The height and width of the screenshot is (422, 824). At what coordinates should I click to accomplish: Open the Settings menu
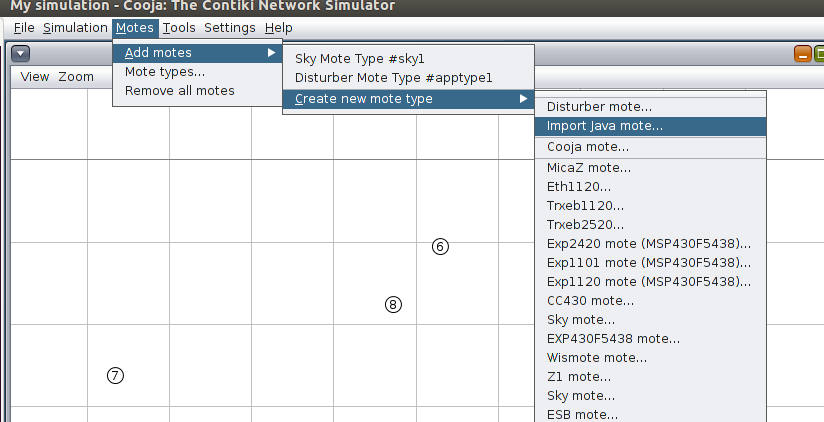coord(230,28)
